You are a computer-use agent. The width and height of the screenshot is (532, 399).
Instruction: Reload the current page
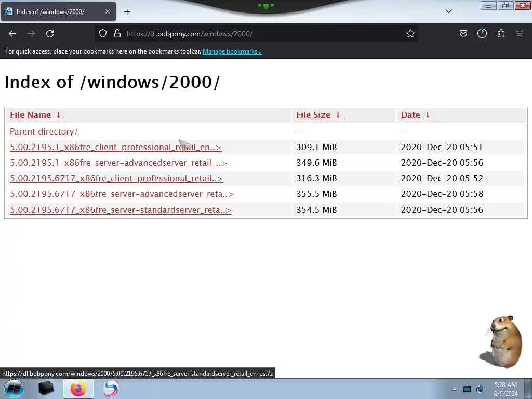(50, 34)
